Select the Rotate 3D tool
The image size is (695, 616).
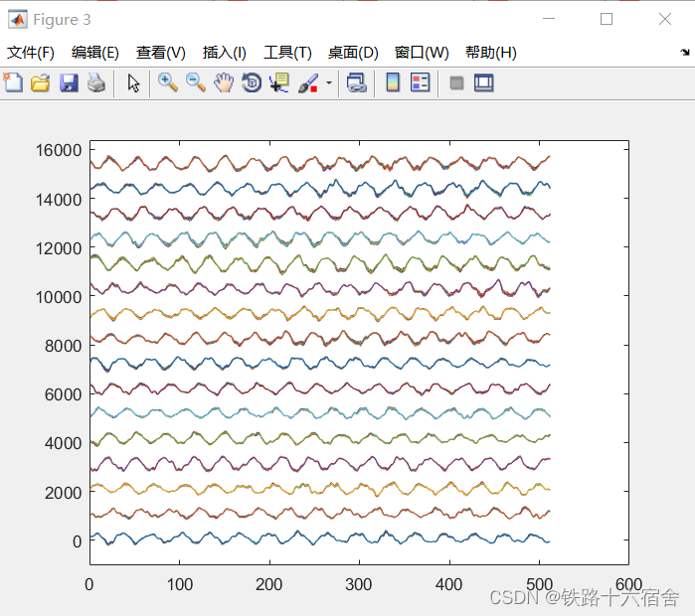pyautogui.click(x=252, y=82)
